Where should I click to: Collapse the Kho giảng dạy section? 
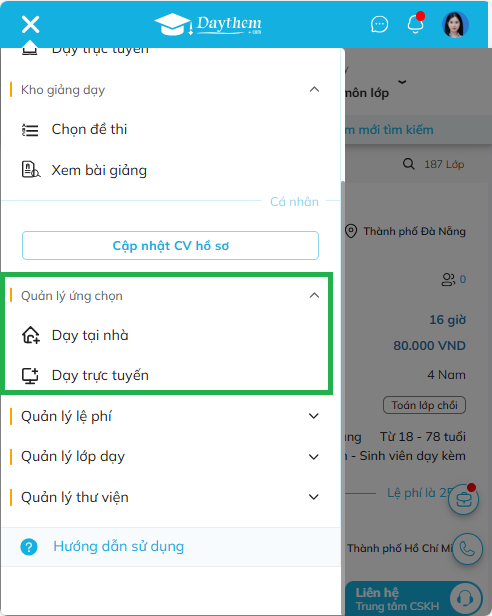[314, 90]
